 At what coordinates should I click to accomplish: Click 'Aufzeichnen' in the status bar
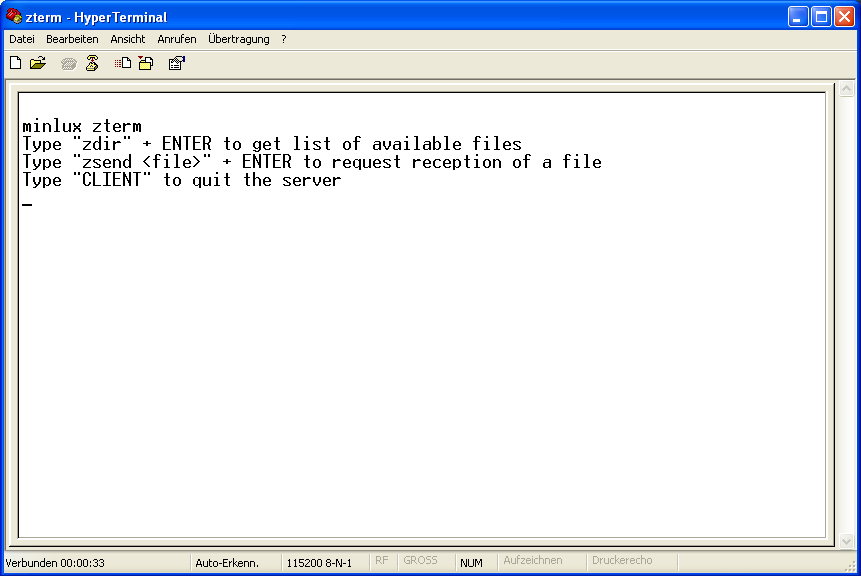[533, 561]
